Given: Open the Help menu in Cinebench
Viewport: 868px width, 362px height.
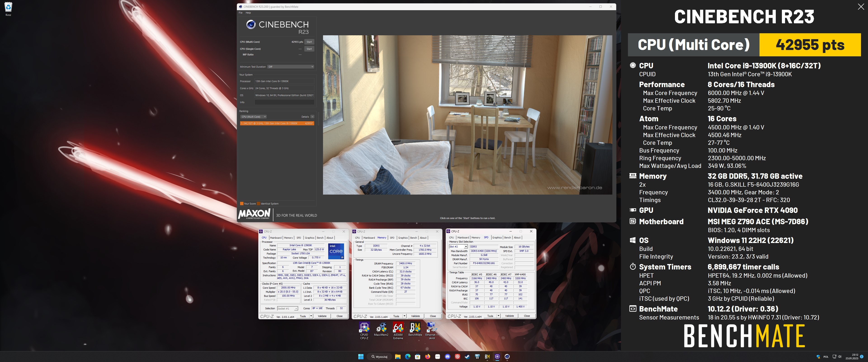Looking at the screenshot, I should [248, 13].
